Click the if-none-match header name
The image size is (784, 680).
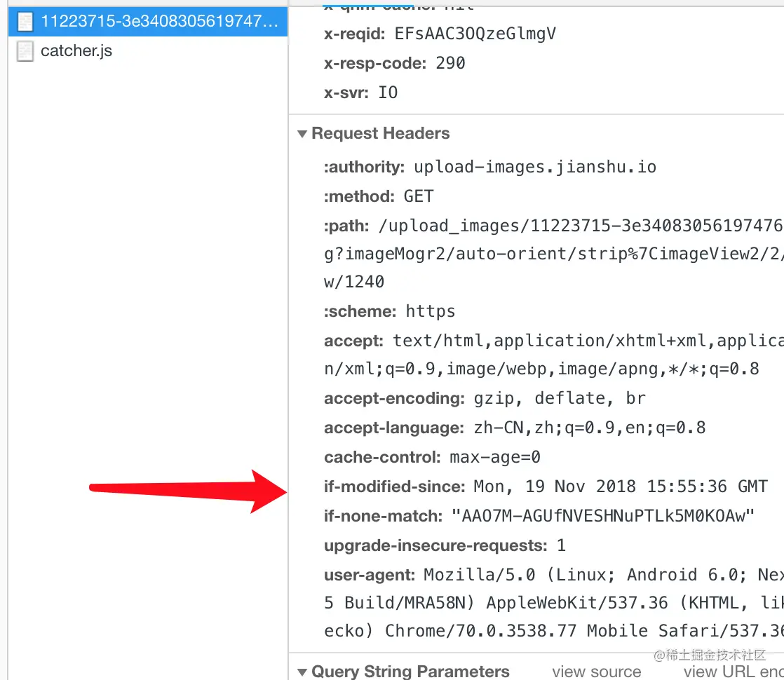coord(384,516)
